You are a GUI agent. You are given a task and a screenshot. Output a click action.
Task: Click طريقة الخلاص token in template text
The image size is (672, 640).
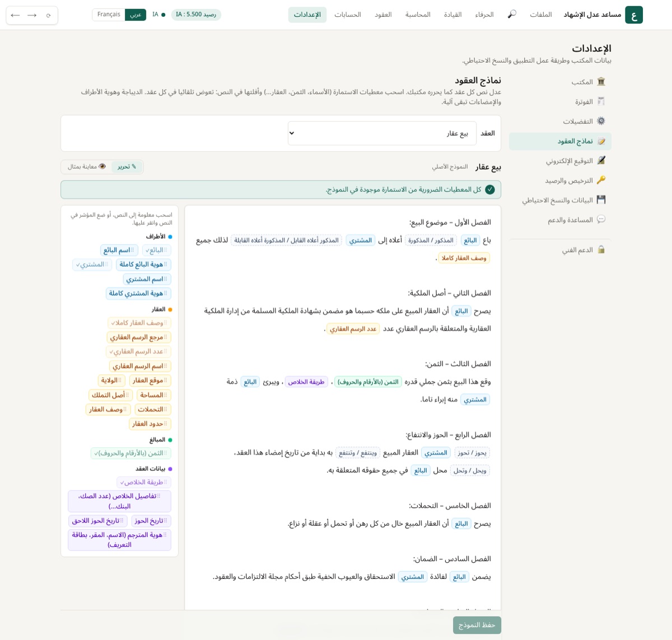306,382
